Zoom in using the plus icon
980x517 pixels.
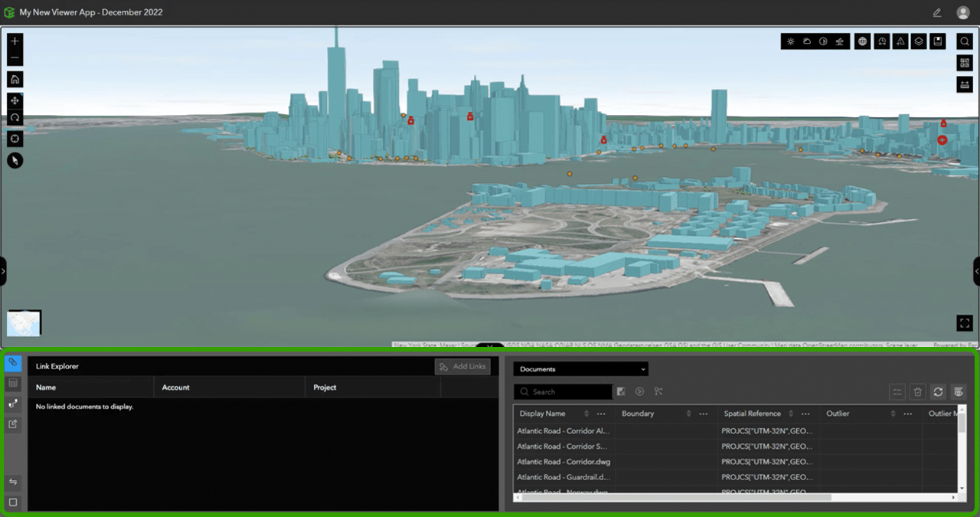[15, 40]
